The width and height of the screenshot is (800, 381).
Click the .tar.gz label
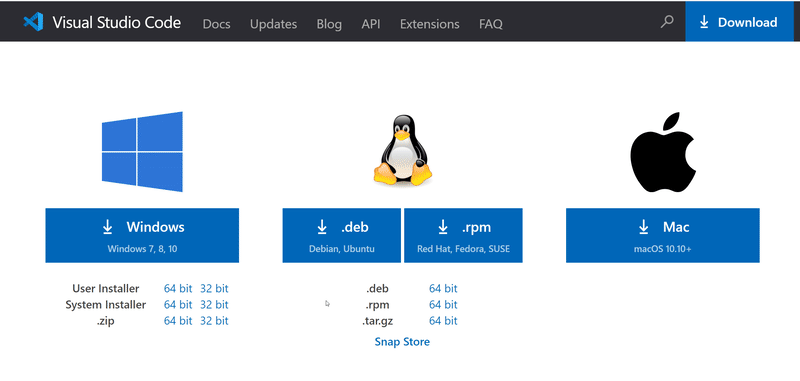378,321
